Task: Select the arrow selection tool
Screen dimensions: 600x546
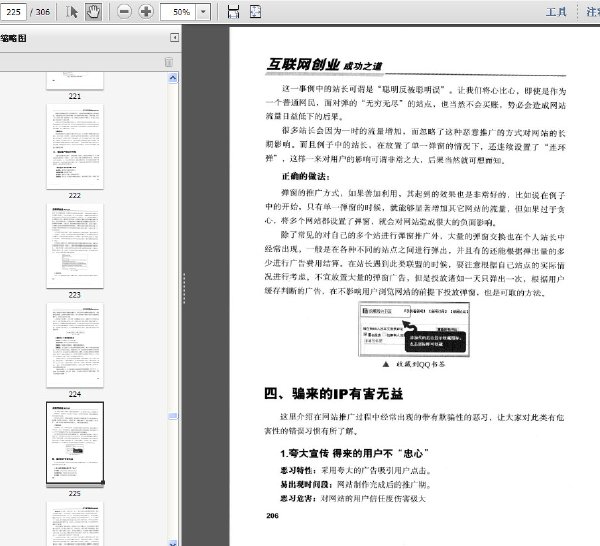Action: (72, 11)
